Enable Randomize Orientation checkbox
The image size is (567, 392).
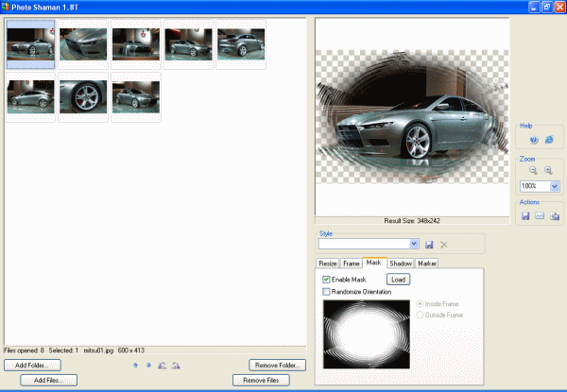(326, 292)
